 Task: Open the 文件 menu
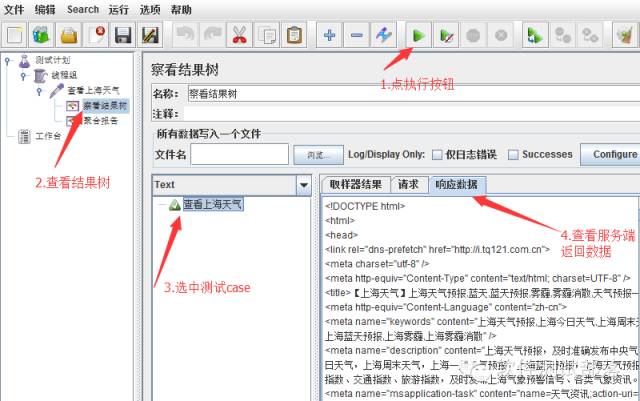coord(14,9)
